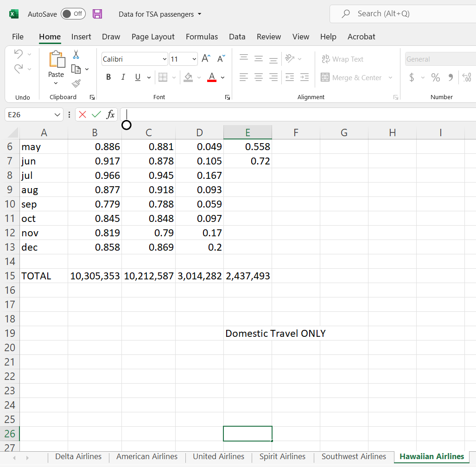Center text horizontally
The image size is (476, 467).
click(259, 77)
